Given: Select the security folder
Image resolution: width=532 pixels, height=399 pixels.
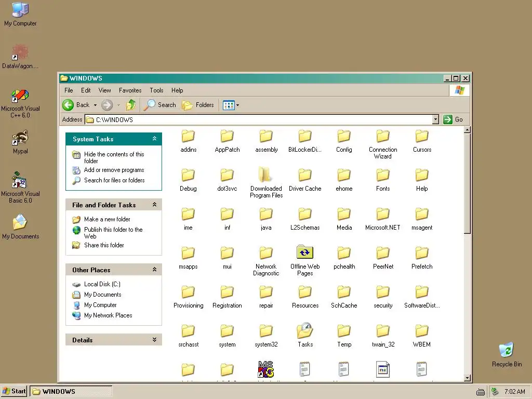Looking at the screenshot, I should (x=383, y=297).
